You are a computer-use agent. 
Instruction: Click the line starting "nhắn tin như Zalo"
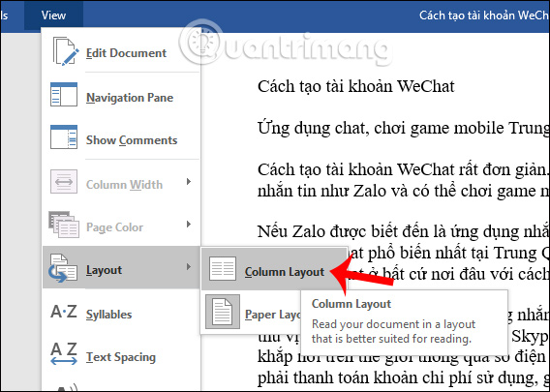(x=404, y=191)
